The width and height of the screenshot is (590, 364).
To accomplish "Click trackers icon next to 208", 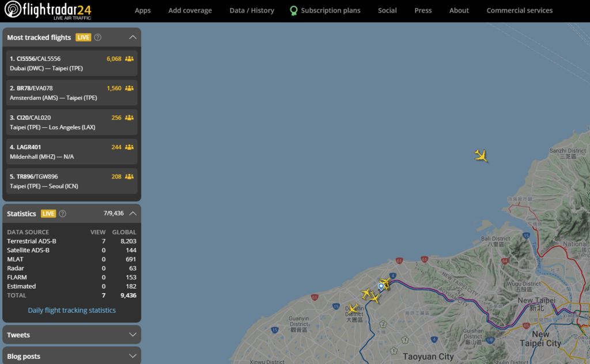I will click(129, 176).
